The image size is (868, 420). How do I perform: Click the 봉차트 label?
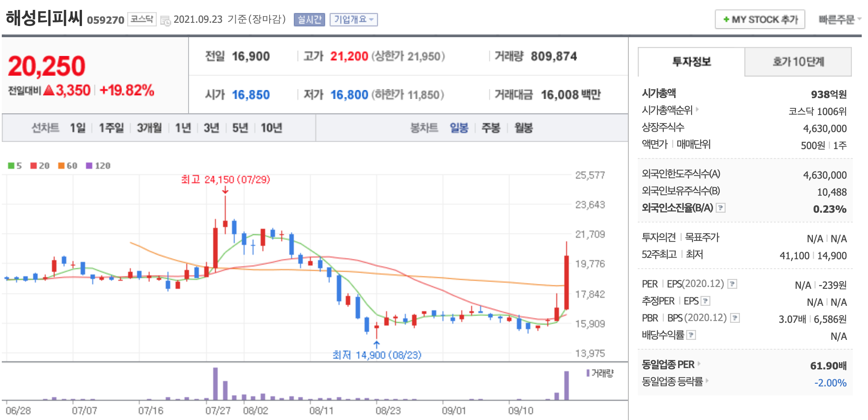pyautogui.click(x=424, y=128)
